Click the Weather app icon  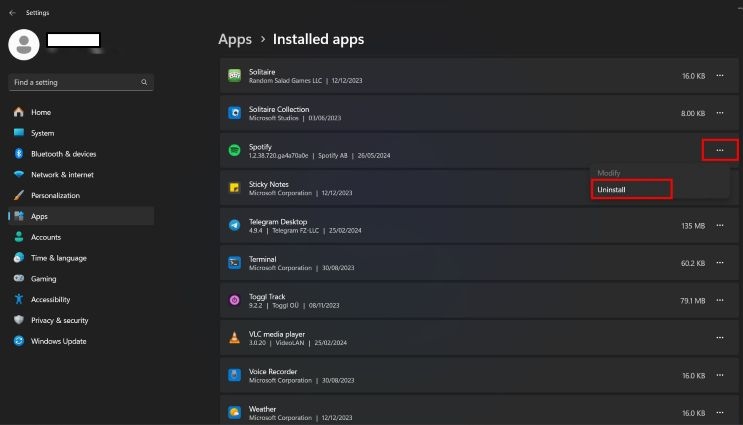click(x=234, y=412)
